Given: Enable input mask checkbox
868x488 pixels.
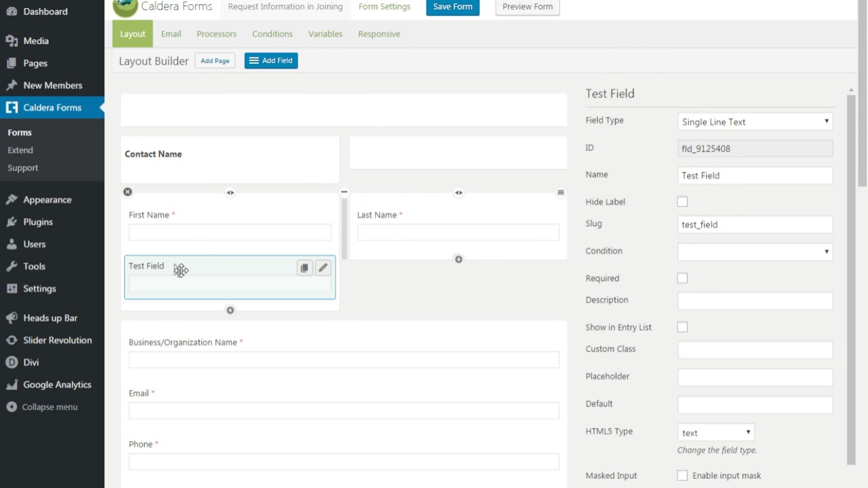Looking at the screenshot, I should (682, 475).
